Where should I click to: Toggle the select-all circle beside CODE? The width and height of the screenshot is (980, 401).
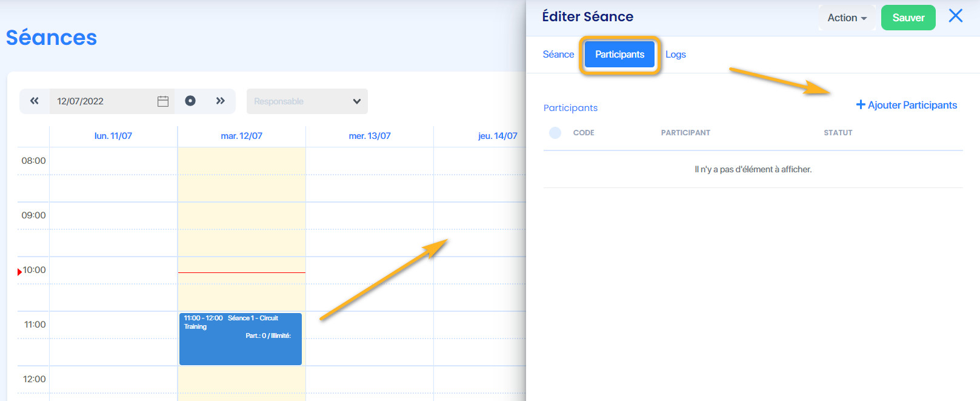[x=555, y=132]
